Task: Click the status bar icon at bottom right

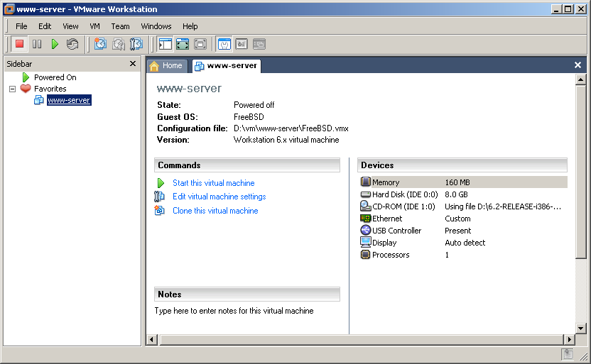Action: (x=568, y=354)
